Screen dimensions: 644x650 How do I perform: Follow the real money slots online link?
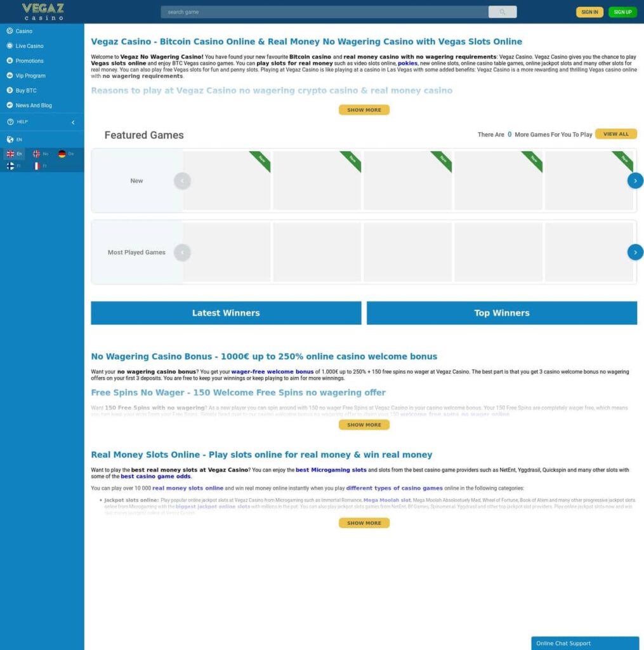point(188,488)
